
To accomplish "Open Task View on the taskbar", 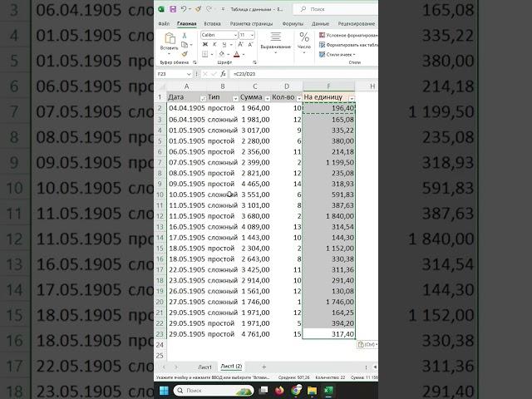I will click(x=264, y=391).
